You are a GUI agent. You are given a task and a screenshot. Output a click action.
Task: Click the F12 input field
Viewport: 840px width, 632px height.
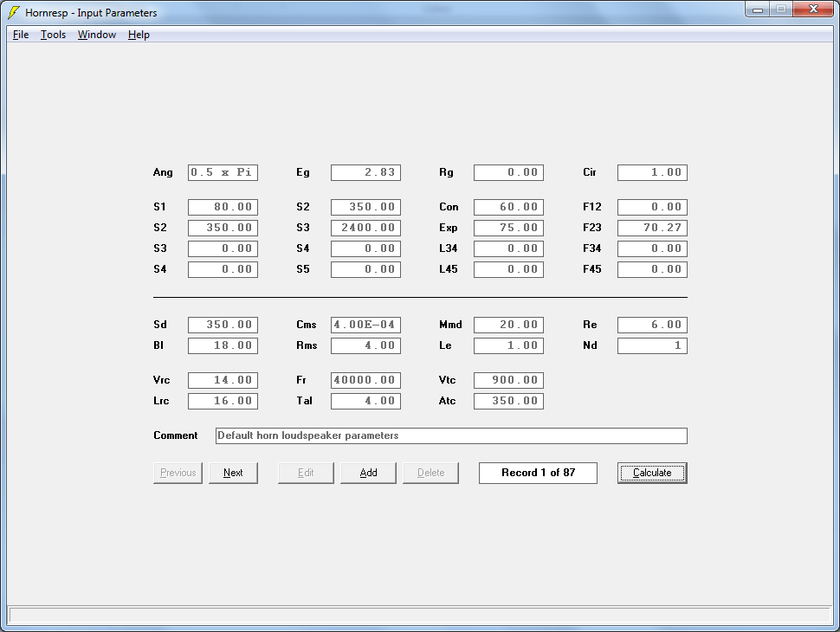tap(652, 207)
